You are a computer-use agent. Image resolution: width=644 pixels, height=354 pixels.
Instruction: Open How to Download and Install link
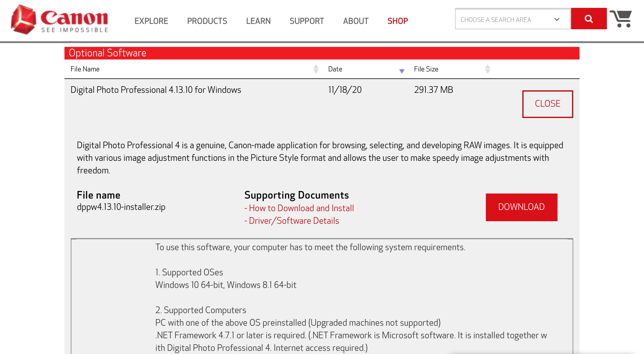(x=301, y=208)
